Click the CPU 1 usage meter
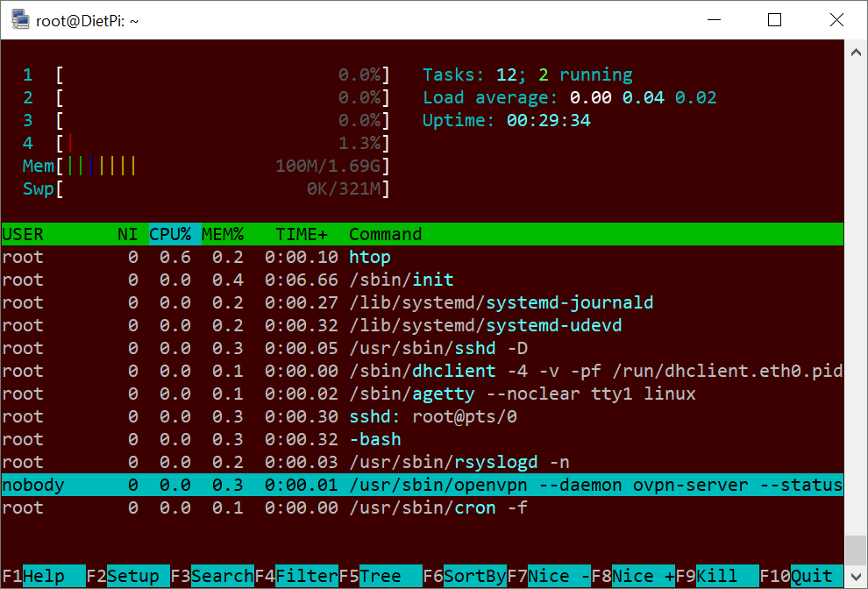868x589 pixels. coord(206,75)
